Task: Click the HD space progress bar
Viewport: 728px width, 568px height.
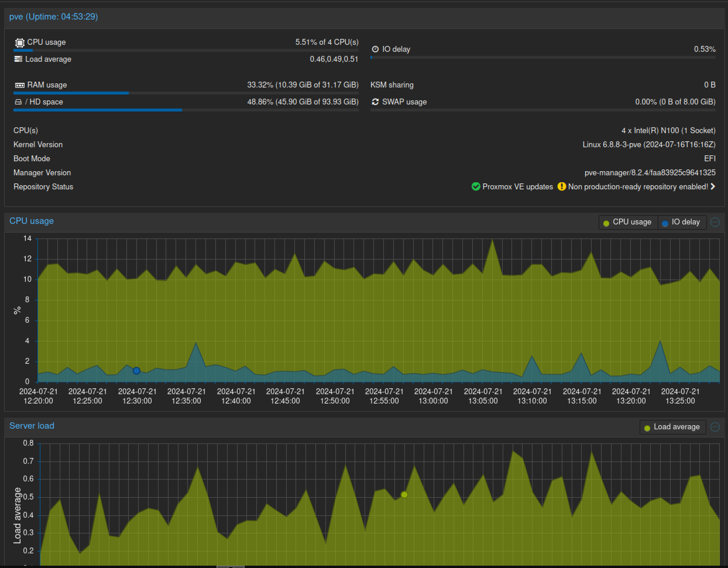Action: (x=186, y=110)
